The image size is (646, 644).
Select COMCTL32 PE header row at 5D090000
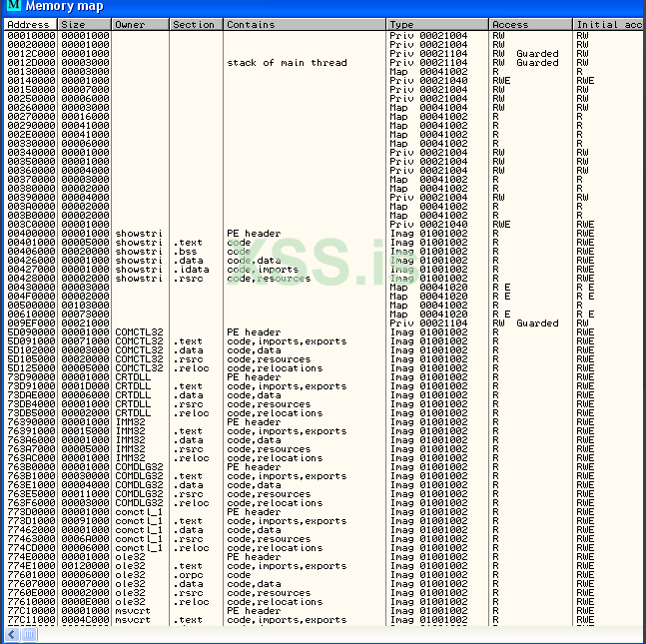[x=323, y=332]
